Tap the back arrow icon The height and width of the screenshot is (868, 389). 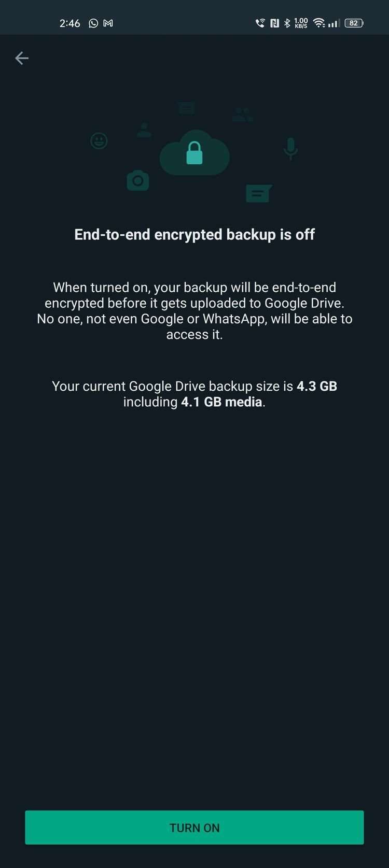click(22, 58)
